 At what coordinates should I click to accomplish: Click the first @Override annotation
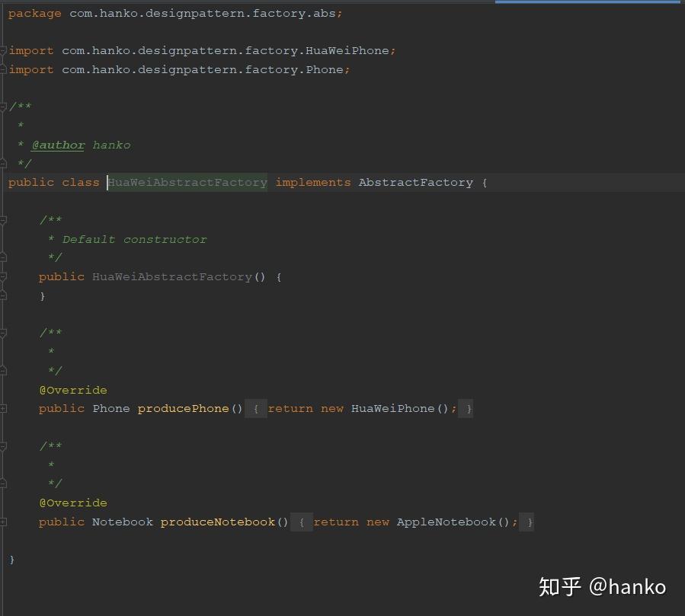click(73, 390)
